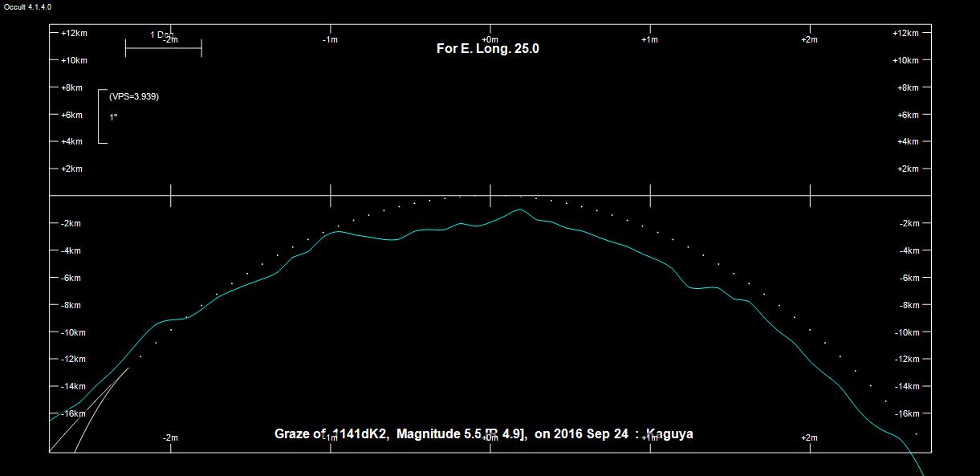Click the Occult 4.1.4.0 version text

(27, 6)
